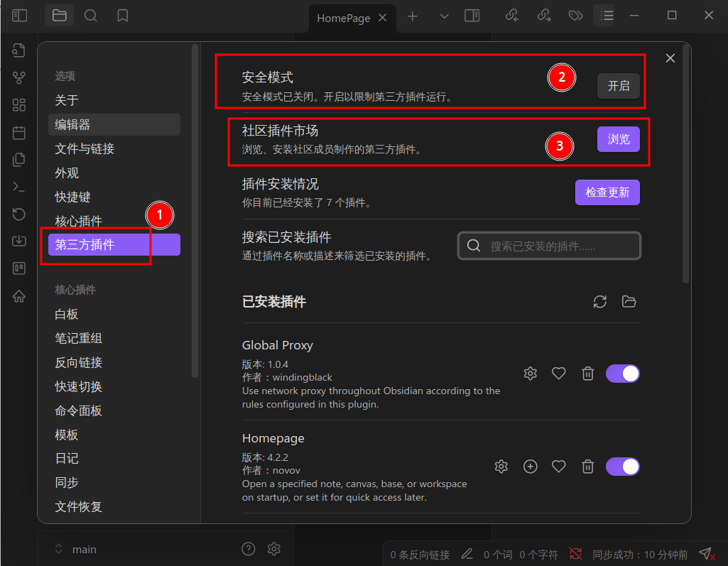Viewport: 728px width, 566px height.
Task: Toggle the left sidebar collapse icon
Action: pyautogui.click(x=19, y=16)
